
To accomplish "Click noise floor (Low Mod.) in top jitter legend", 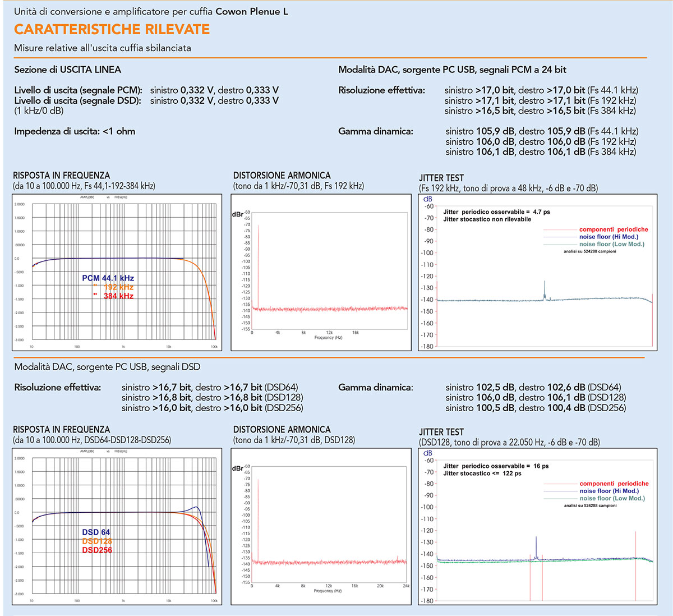I will 612,244.
